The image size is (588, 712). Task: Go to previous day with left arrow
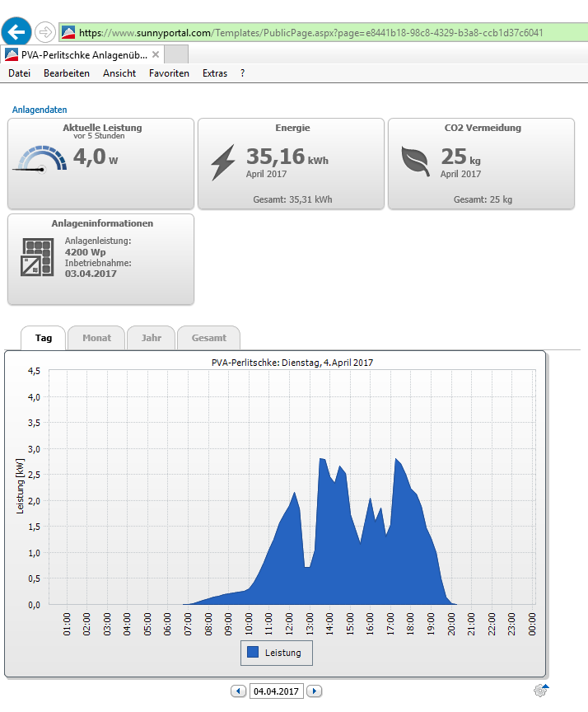click(x=239, y=691)
